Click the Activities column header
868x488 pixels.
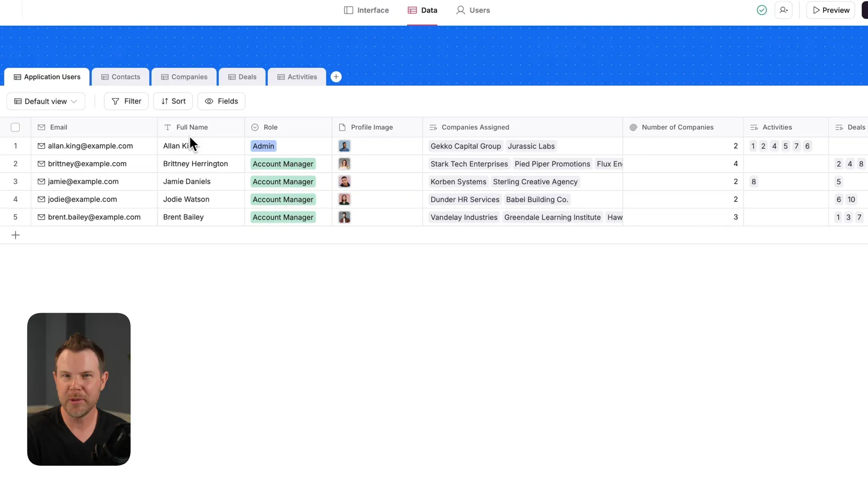786,127
